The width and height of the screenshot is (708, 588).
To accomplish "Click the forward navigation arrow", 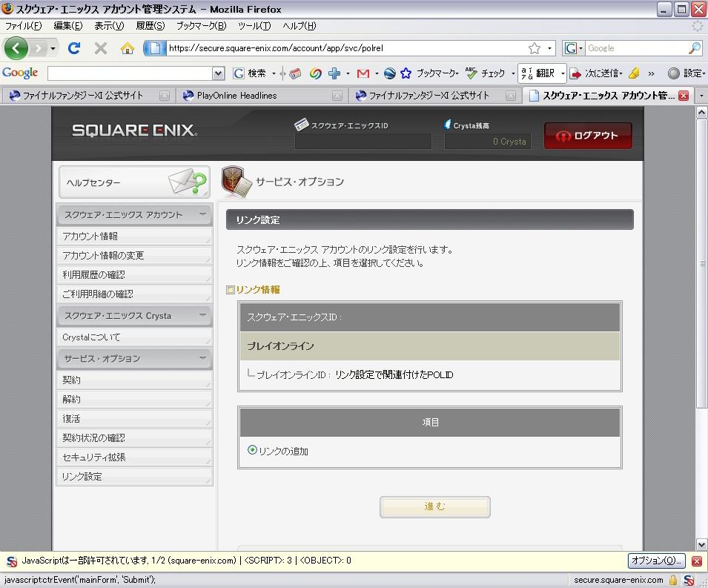I will (39, 48).
